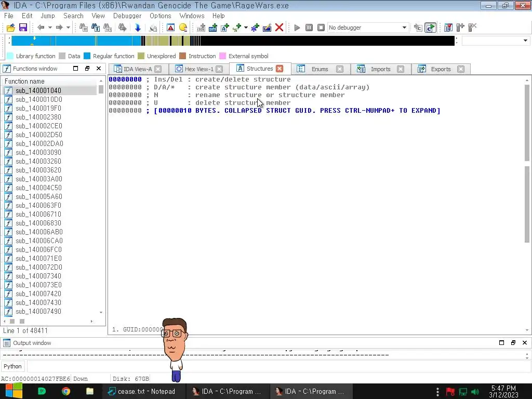This screenshot has height=399, width=532.
Task: Close the Hex View-1 tab
Action: (219, 69)
